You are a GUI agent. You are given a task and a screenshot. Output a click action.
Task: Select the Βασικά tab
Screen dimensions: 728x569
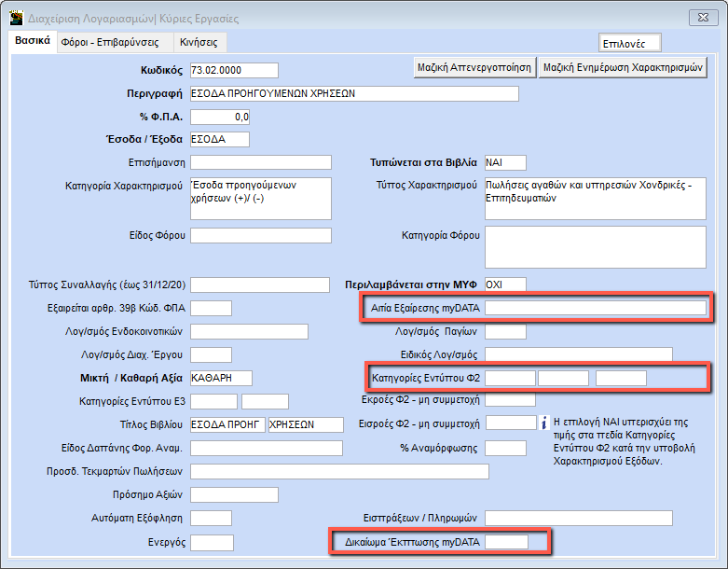32,42
